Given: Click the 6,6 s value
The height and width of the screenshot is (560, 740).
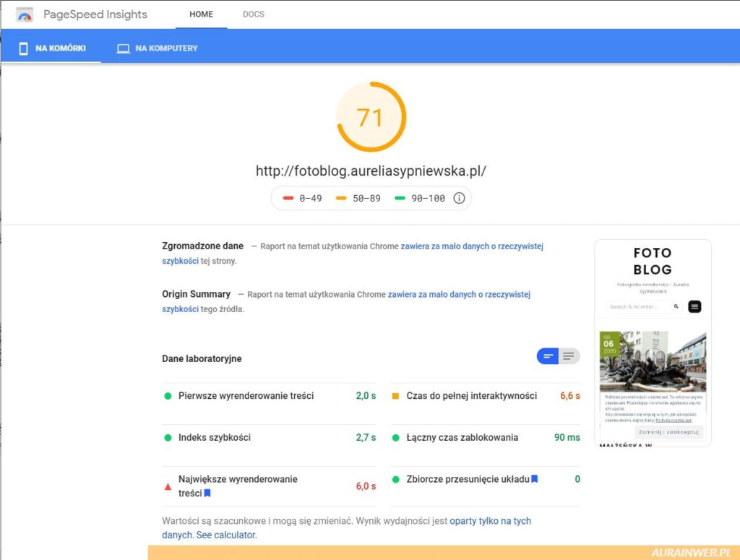Looking at the screenshot, I should tap(569, 396).
